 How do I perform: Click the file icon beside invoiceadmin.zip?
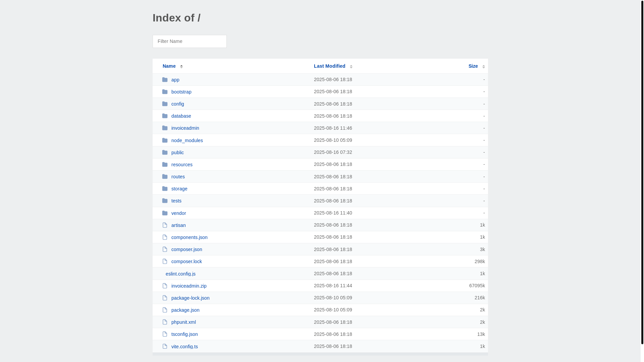pyautogui.click(x=165, y=286)
